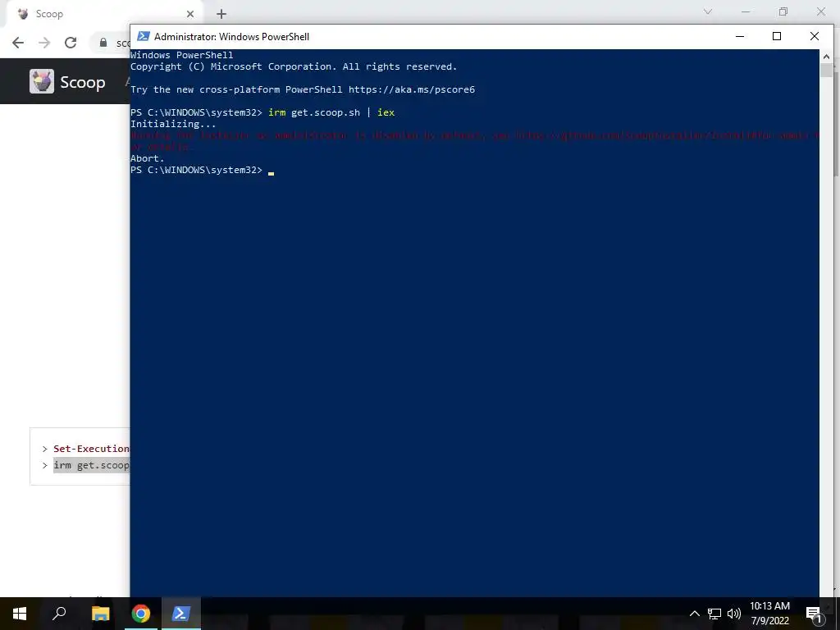Screen dimensions: 840x630
Task: Click the 'irm get.scoop.sh | iex' command in PowerShell
Action: [331, 112]
